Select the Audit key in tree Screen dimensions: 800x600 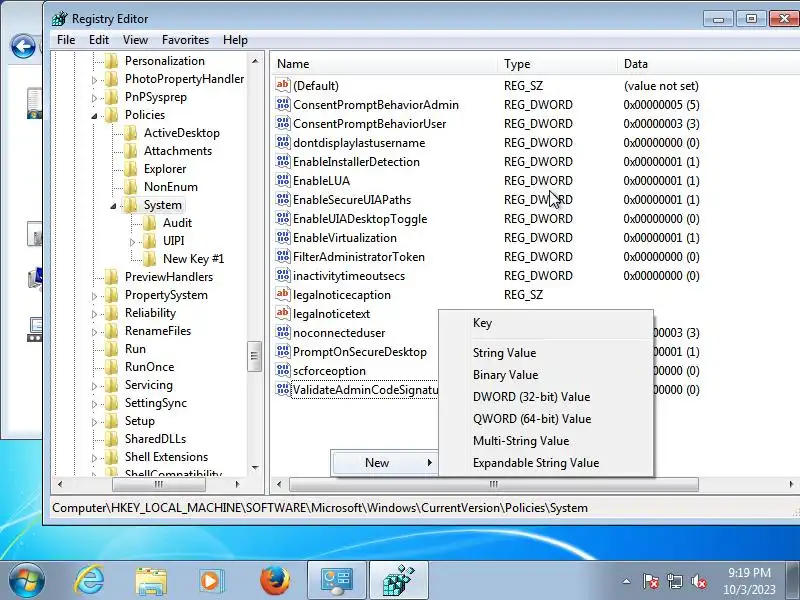click(x=177, y=222)
